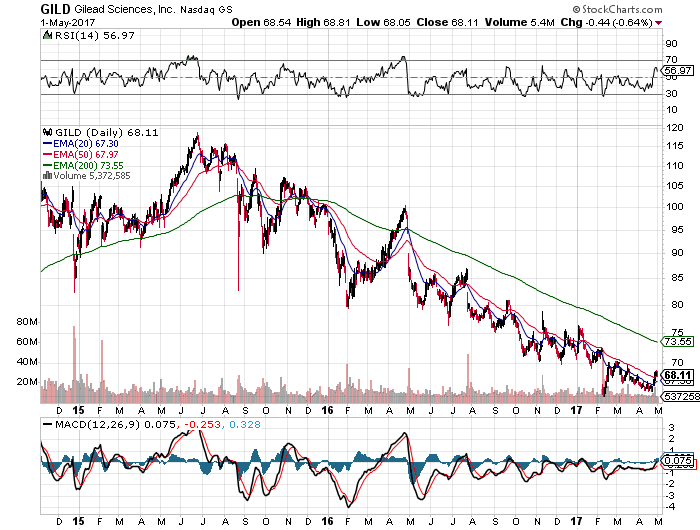Click year 17 label under the MACD panel
Viewport: 700px width, 530px height.
tap(576, 521)
